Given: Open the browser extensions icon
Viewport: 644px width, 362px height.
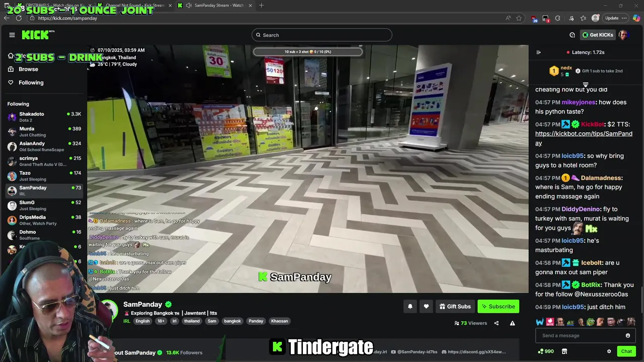Looking at the screenshot, I should [x=557, y=18].
